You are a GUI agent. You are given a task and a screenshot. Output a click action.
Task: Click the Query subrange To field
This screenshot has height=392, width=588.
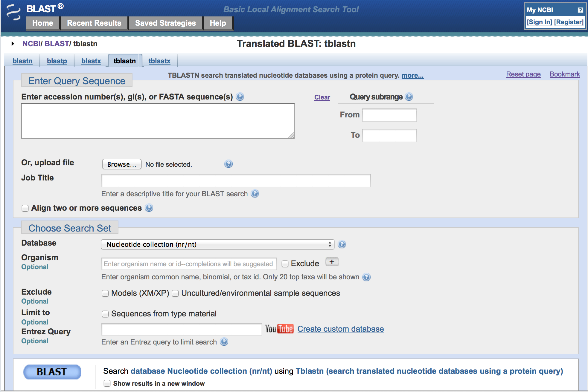(x=389, y=135)
